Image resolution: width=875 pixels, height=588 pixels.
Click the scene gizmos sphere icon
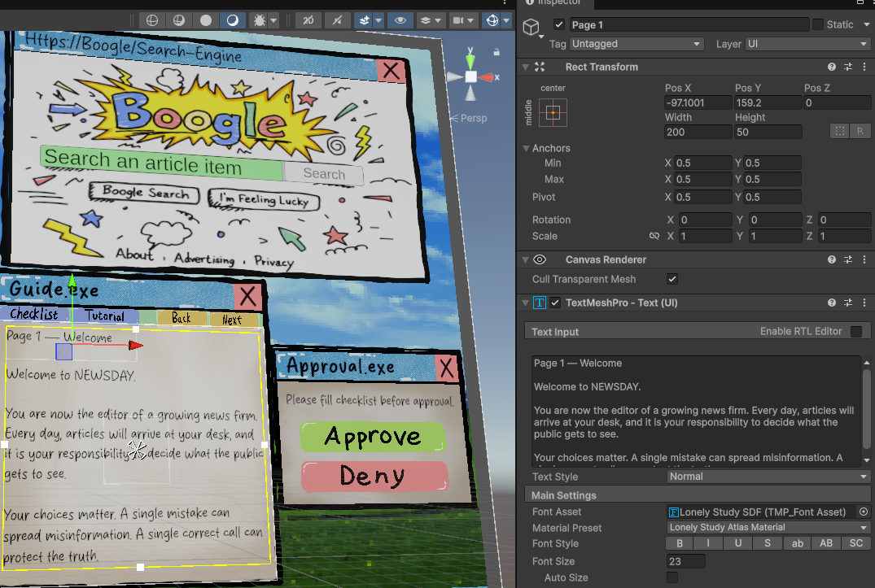coord(492,20)
